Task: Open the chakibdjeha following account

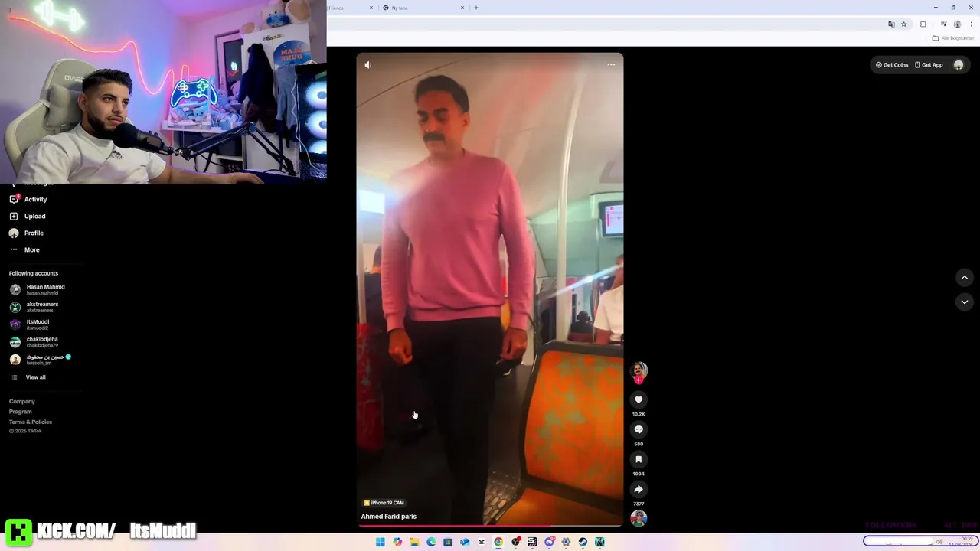Action: click(34, 342)
